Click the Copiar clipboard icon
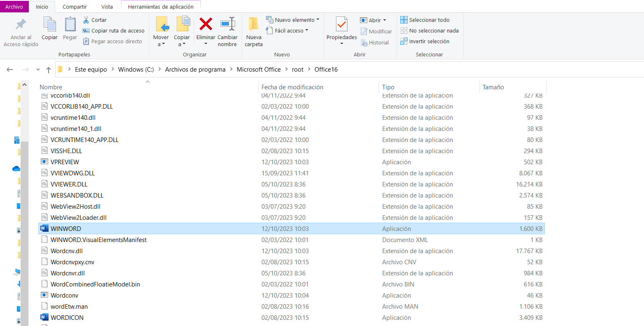 point(49,24)
